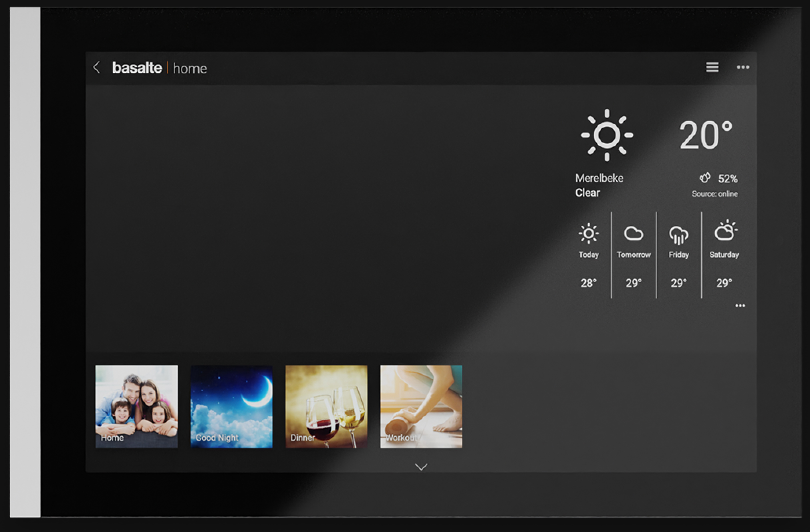Go back with the left arrow chevron
Screen dimensions: 810x532
coord(97,68)
